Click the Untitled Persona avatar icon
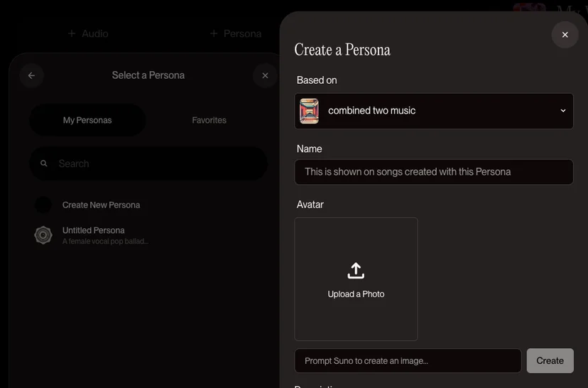Image resolution: width=588 pixels, height=388 pixels. (43, 235)
